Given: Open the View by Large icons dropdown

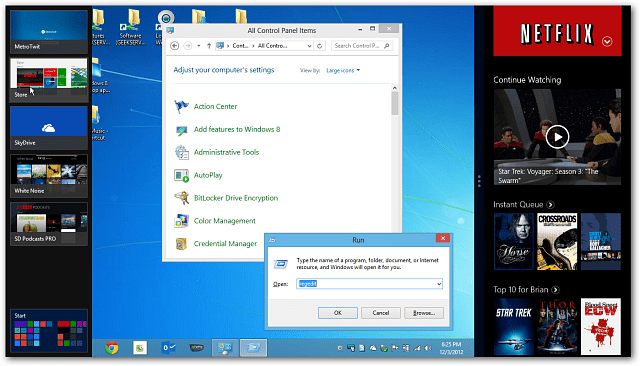Looking at the screenshot, I should point(343,71).
